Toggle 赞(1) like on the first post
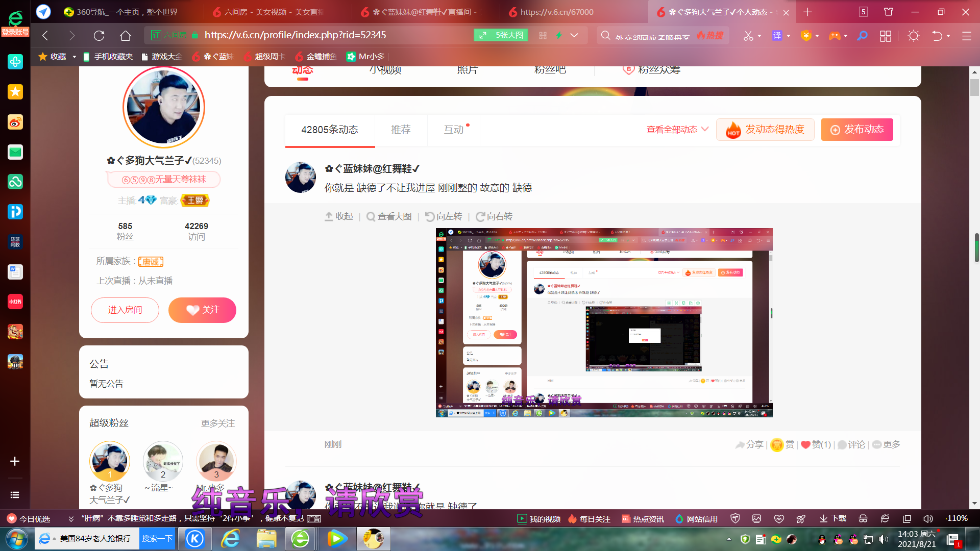980x551 pixels. pos(816,444)
